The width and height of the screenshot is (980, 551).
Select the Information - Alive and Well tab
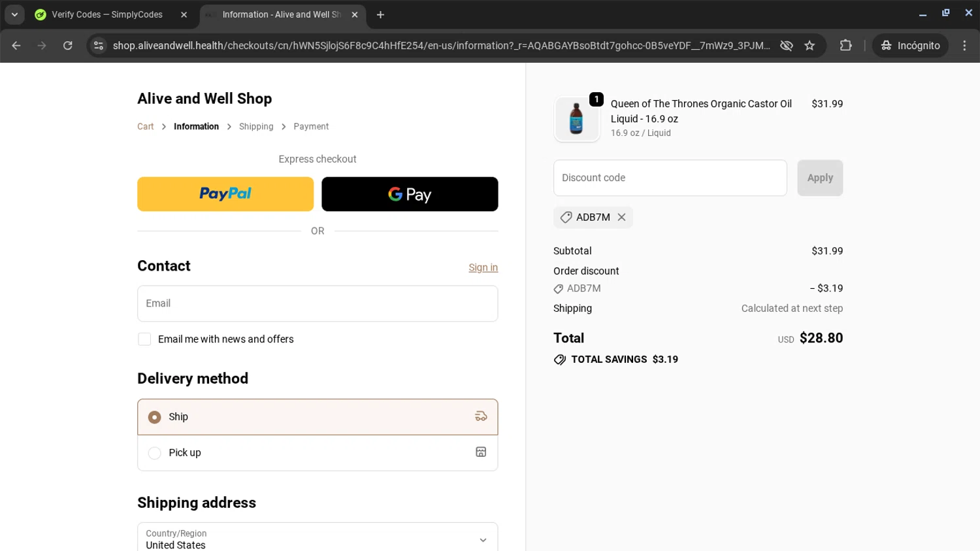[x=282, y=14]
